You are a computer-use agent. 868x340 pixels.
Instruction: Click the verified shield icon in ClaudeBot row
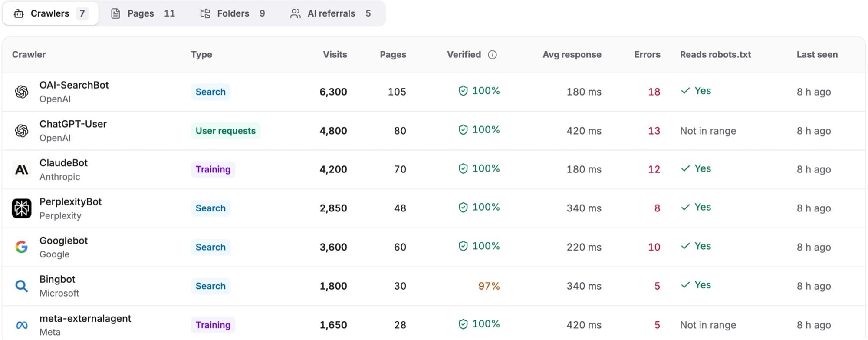[x=463, y=168]
